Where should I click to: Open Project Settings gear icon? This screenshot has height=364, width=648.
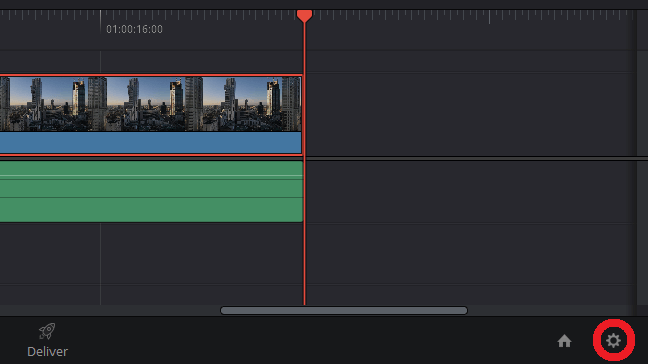point(613,340)
